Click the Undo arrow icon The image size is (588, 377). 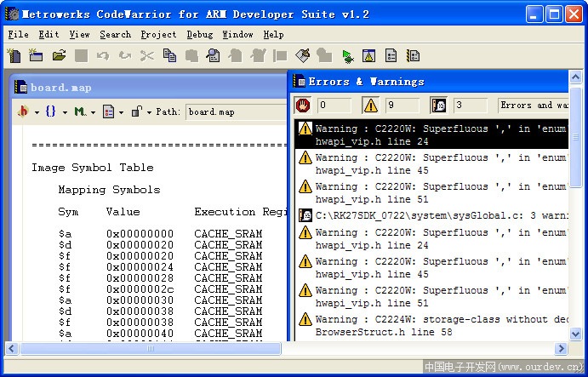pos(103,56)
